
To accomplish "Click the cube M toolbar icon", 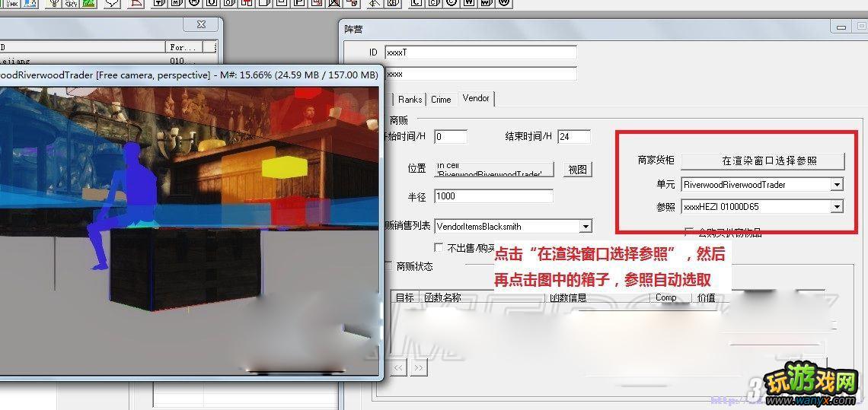I will click(177, 3).
